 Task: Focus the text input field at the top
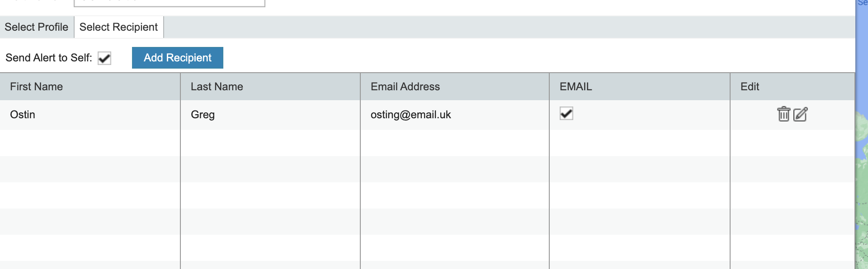click(169, 3)
